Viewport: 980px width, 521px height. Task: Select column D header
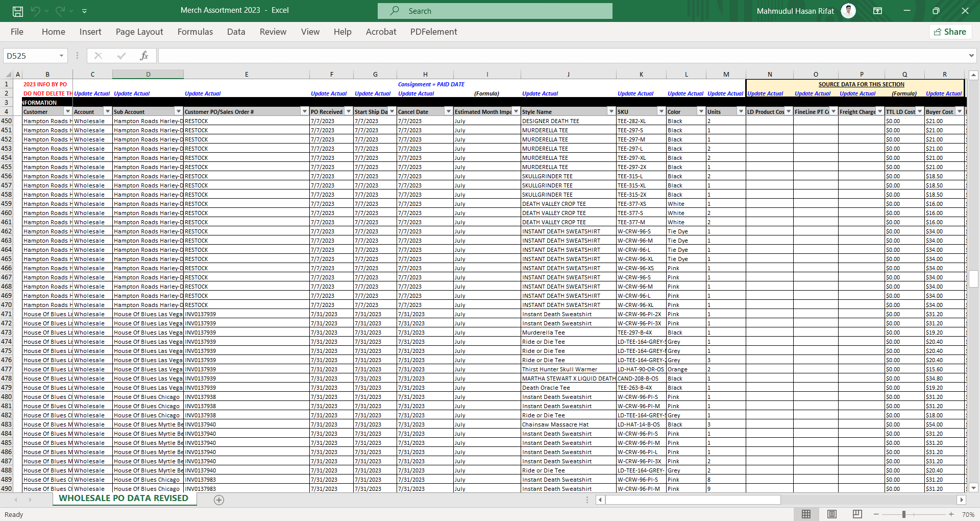coord(148,75)
